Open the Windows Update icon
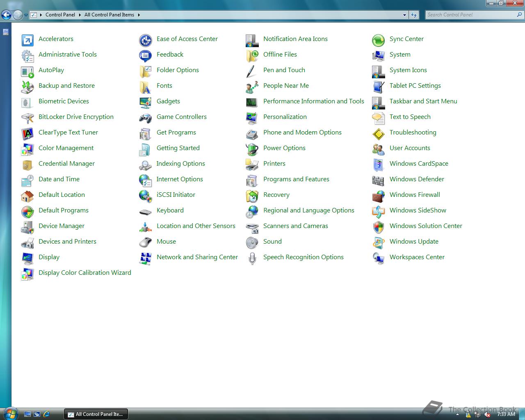This screenshot has width=525, height=420. (x=379, y=242)
